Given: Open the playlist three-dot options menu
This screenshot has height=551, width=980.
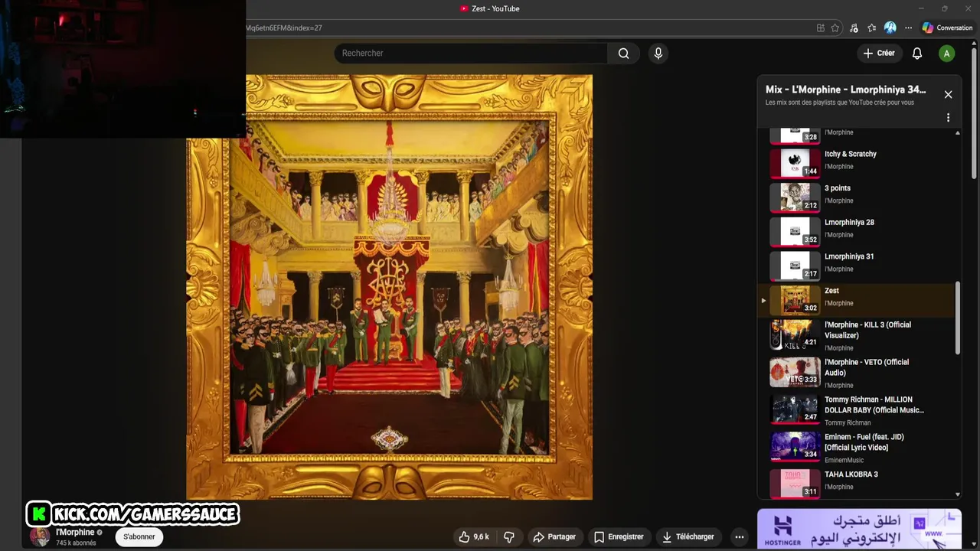Looking at the screenshot, I should tap(948, 118).
